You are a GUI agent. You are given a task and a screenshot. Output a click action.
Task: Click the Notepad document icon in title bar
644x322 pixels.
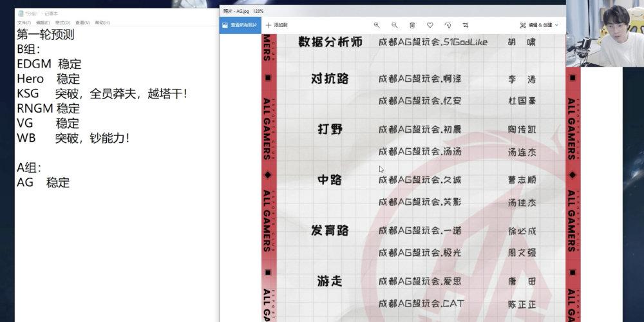(21, 14)
